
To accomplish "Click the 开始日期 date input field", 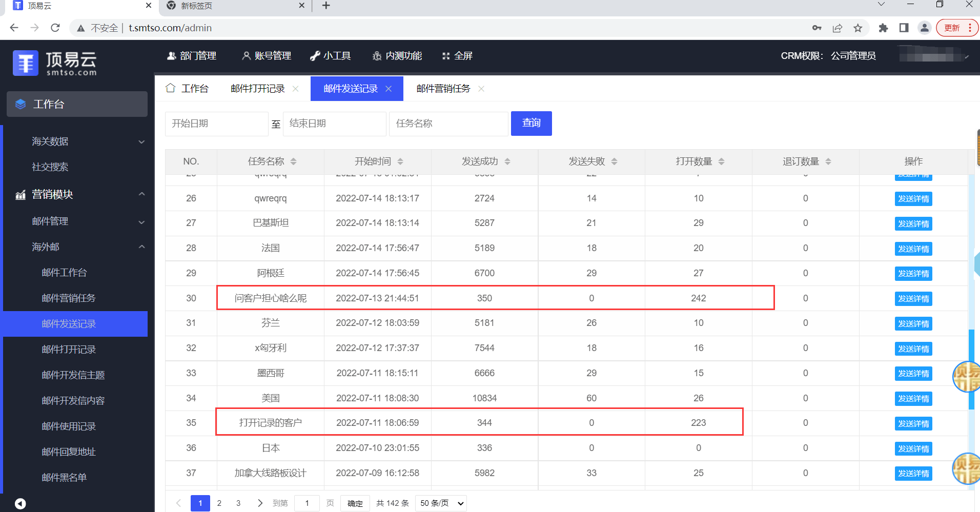I will coord(216,124).
